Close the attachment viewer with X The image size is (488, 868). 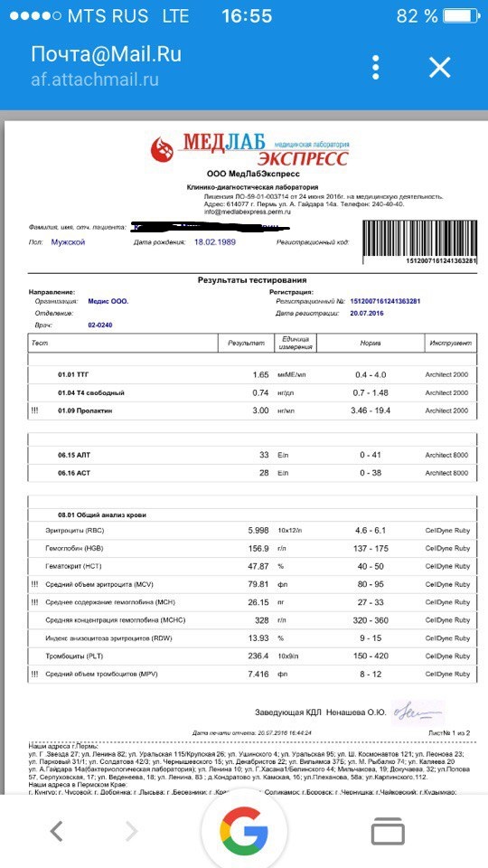[440, 68]
